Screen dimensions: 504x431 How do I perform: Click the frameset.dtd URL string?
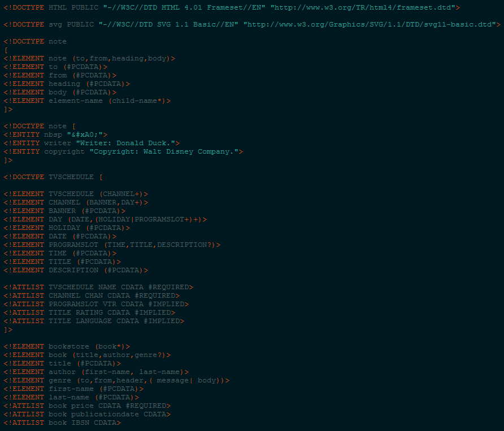[363, 7]
